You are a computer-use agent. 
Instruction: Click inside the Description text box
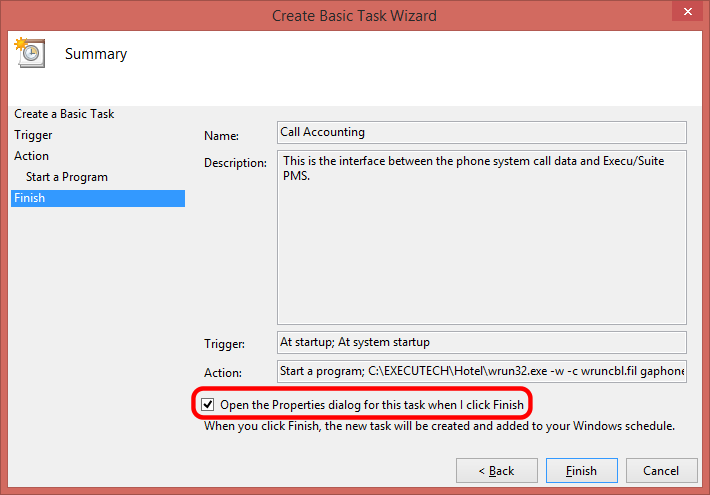click(x=482, y=237)
